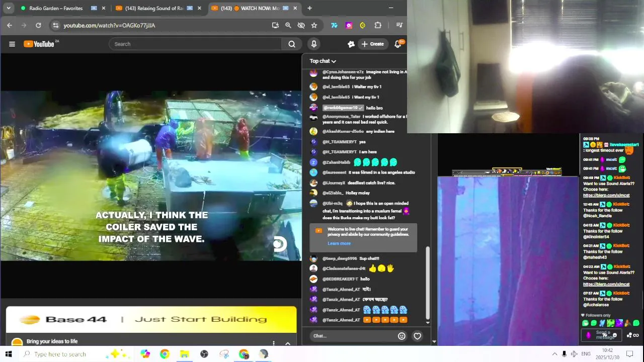Expand the tab search dropdown arrow
Image resolution: width=644 pixels, height=362 pixels.
point(8,8)
